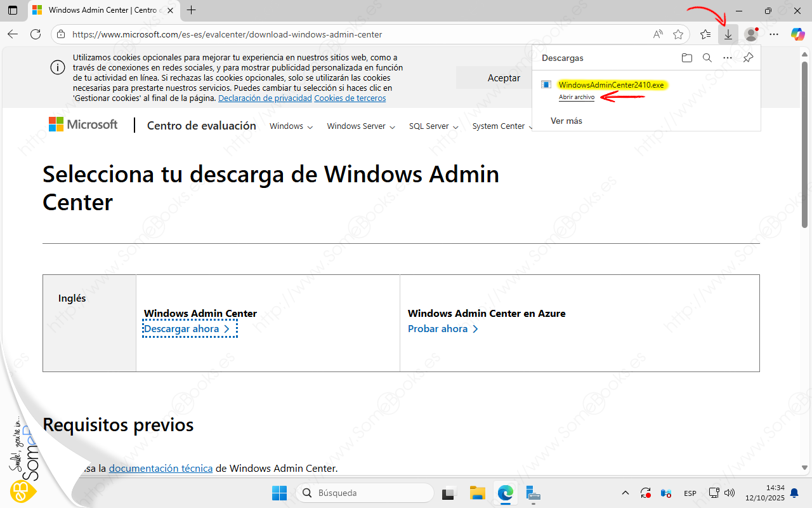Open Tab actions menu icon
The width and height of the screenshot is (812, 508).
tap(13, 10)
